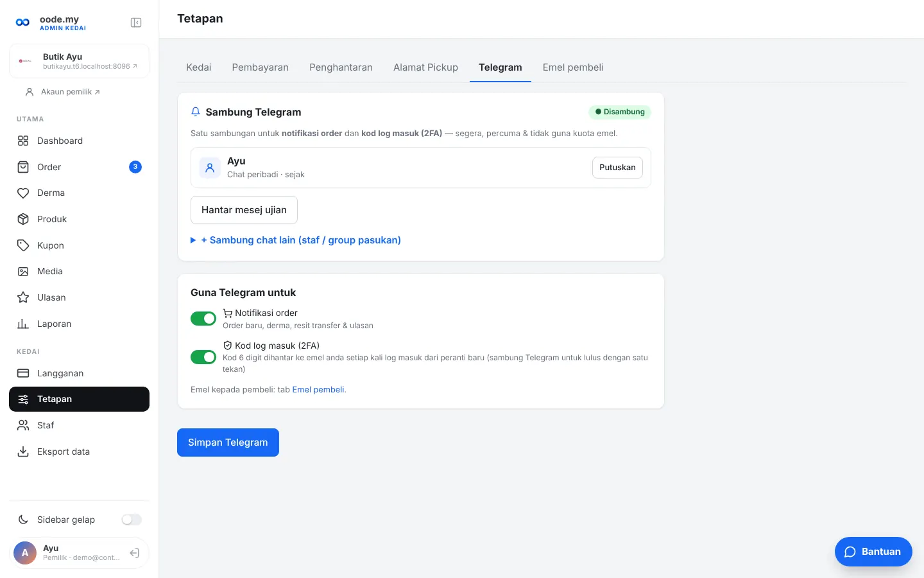Click the Ayu chat user icon
Image resolution: width=924 pixels, height=578 pixels.
(210, 168)
